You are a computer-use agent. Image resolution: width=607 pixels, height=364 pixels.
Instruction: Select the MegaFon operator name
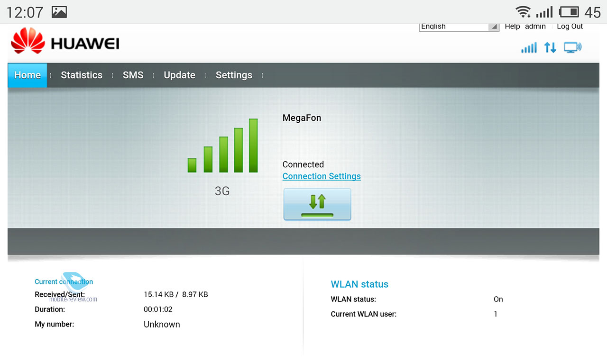tap(302, 118)
